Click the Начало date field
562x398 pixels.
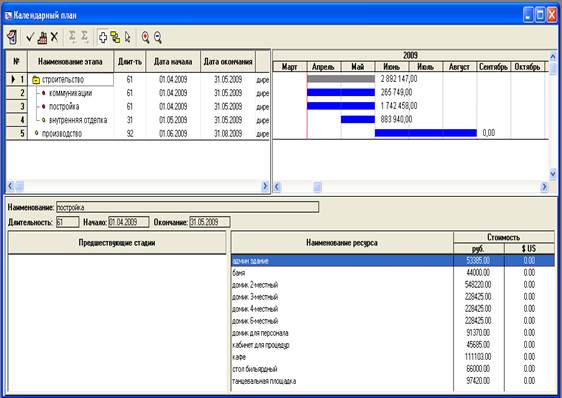pos(129,222)
